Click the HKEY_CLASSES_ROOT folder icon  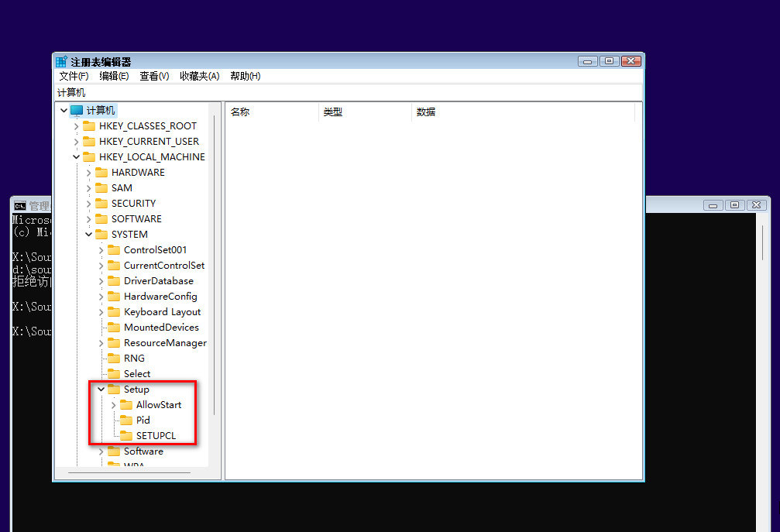89,125
